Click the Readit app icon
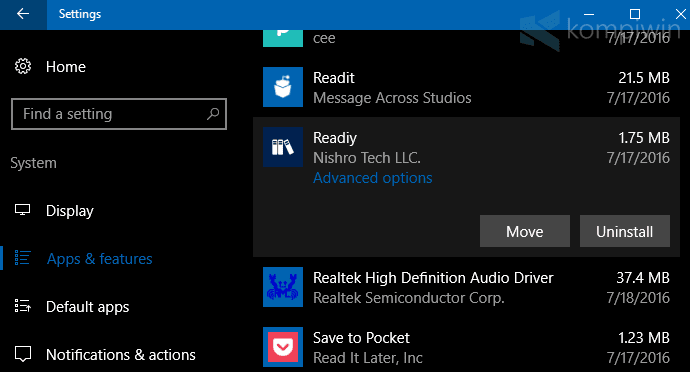Screen dimensions: 690x372 (283, 87)
